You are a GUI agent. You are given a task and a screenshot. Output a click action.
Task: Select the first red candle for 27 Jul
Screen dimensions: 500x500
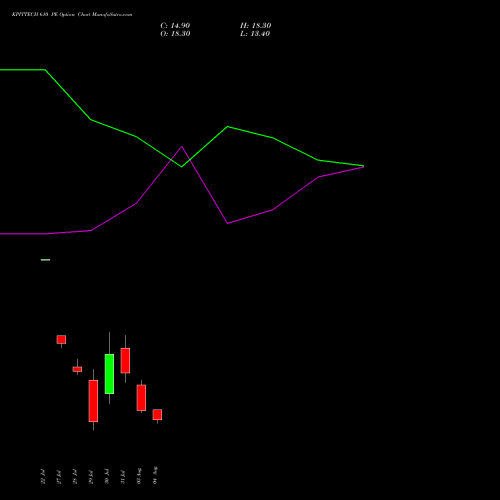[x=61, y=339]
